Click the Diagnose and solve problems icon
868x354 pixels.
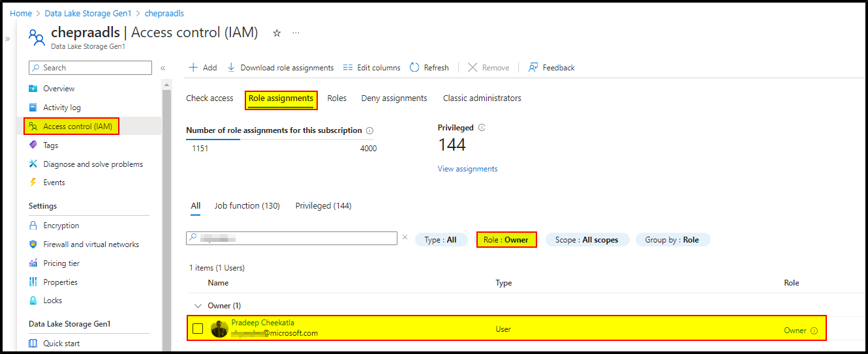point(33,164)
